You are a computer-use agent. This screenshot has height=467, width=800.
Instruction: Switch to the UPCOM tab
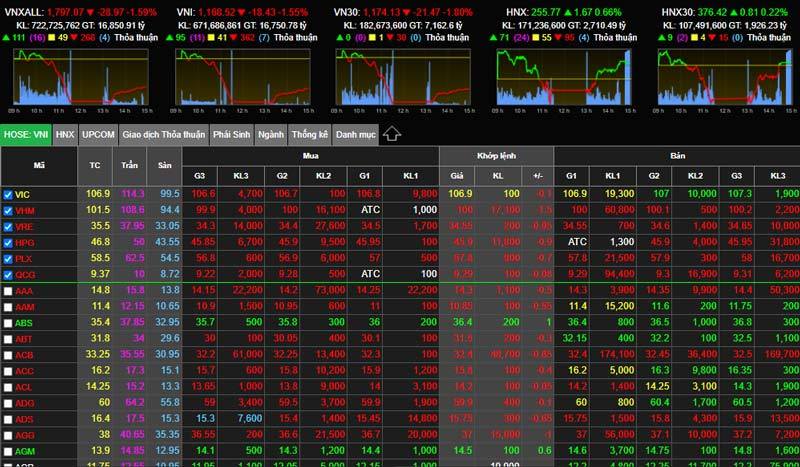pyautogui.click(x=98, y=134)
